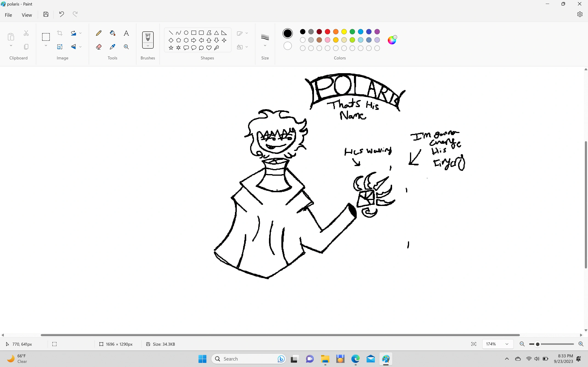
Task: Save the drawing
Action: pyautogui.click(x=46, y=14)
